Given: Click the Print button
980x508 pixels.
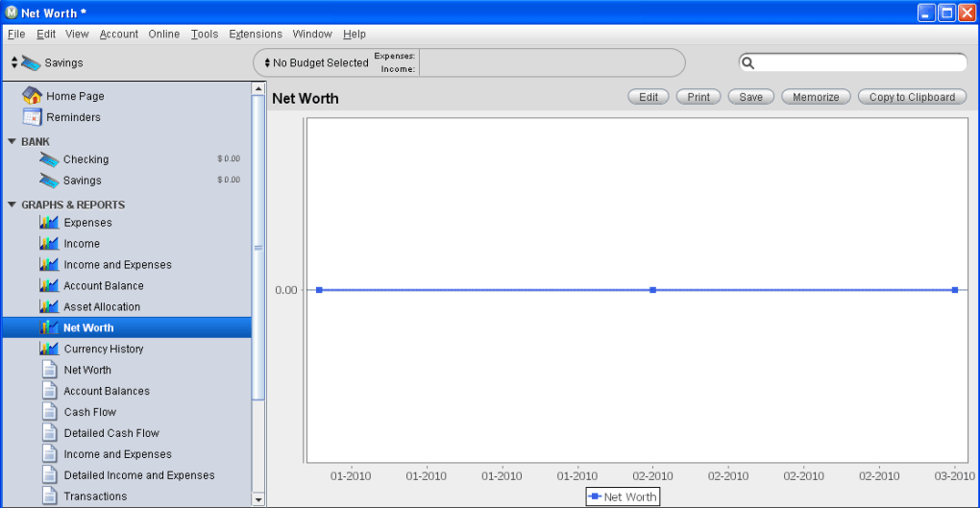Looking at the screenshot, I should pos(698,97).
